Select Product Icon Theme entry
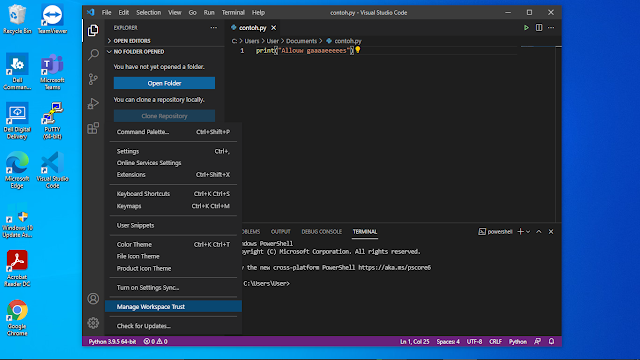 173,269
